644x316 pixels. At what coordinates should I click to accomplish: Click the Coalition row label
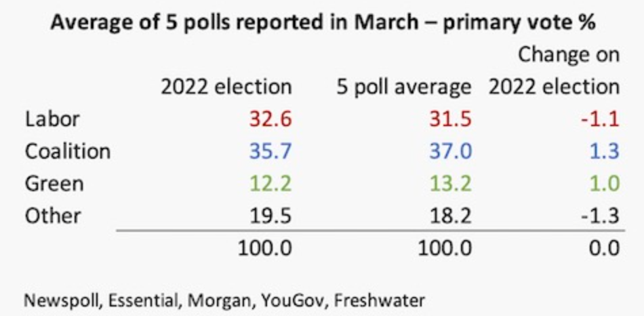[67, 151]
